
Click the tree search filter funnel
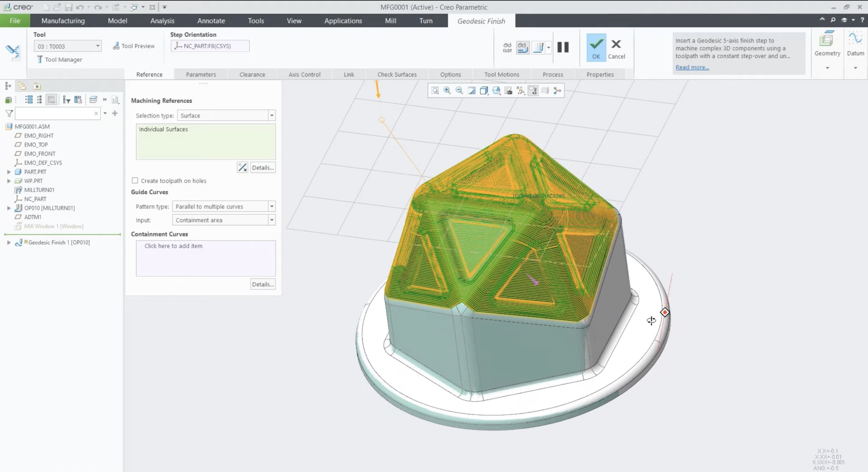coord(9,113)
